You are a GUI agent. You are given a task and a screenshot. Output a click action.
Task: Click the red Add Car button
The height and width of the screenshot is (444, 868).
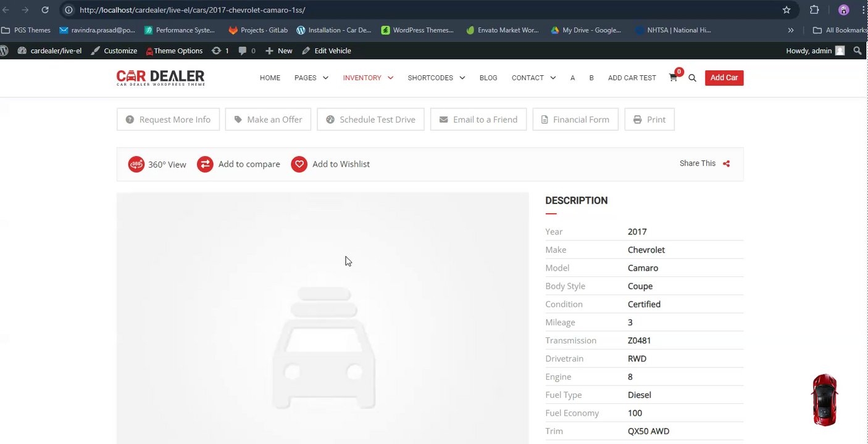tap(724, 78)
